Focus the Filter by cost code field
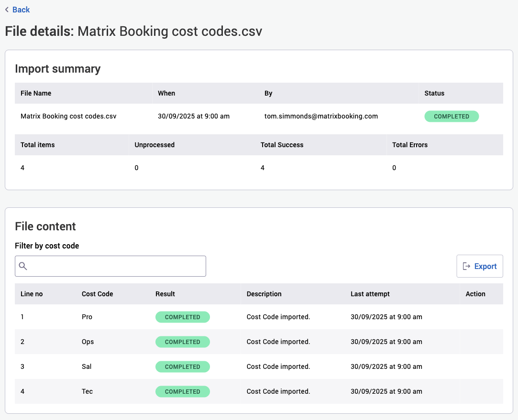The height and width of the screenshot is (420, 518). pos(115,266)
